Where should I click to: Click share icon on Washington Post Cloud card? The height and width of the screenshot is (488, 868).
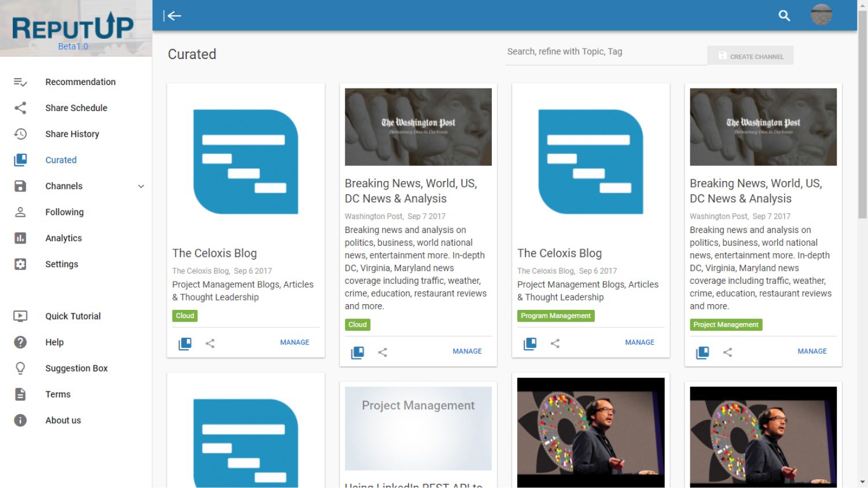point(382,352)
